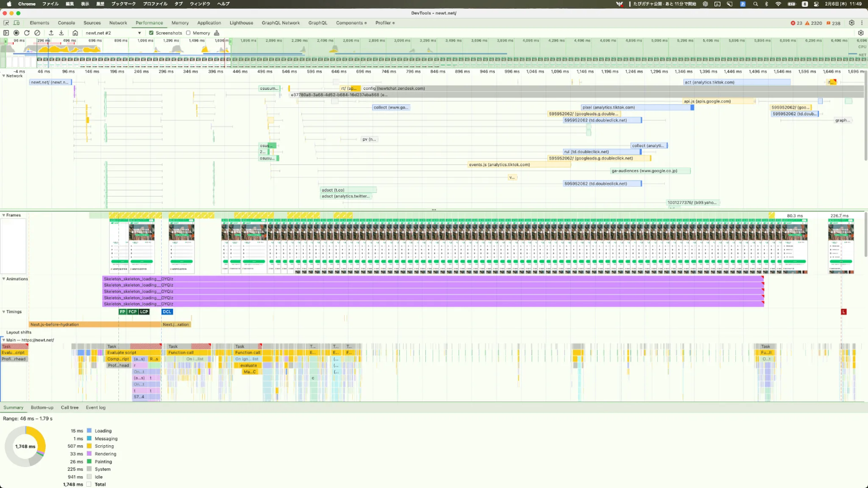
Task: Open the Chrome 履歴 menu
Action: coord(99,4)
